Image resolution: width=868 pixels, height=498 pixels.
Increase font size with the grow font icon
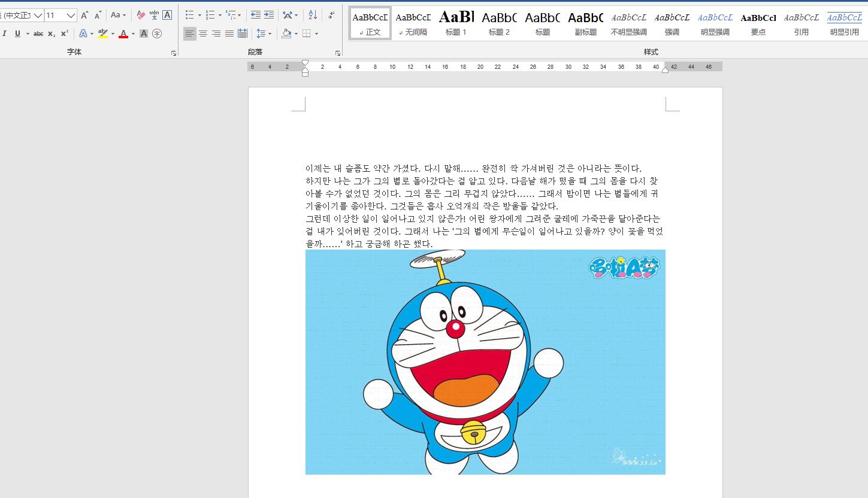84,15
